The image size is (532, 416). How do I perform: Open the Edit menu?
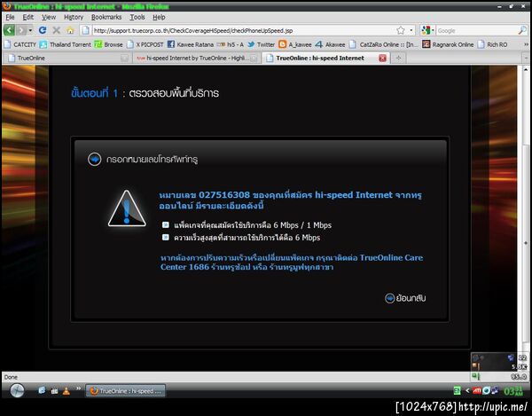(x=27, y=17)
